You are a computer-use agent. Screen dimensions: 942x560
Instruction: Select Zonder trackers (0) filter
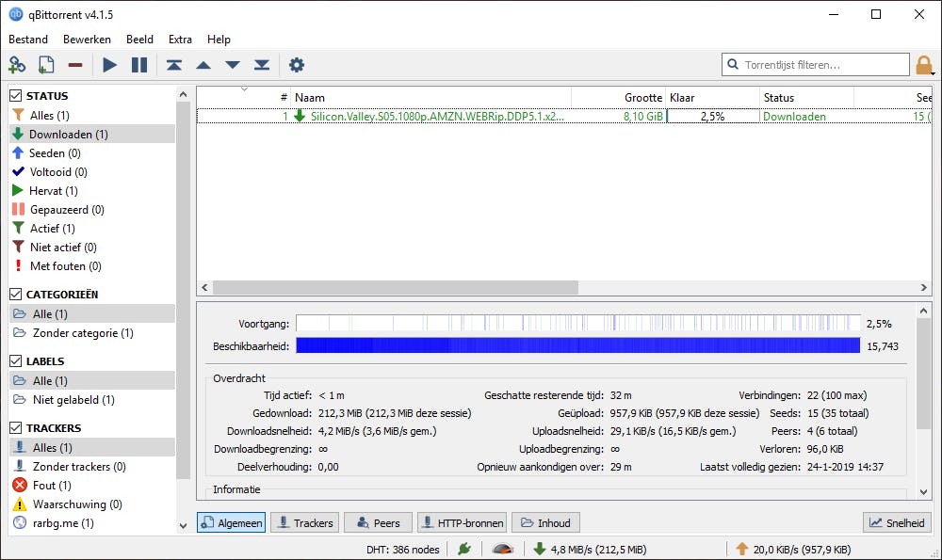pos(92,467)
